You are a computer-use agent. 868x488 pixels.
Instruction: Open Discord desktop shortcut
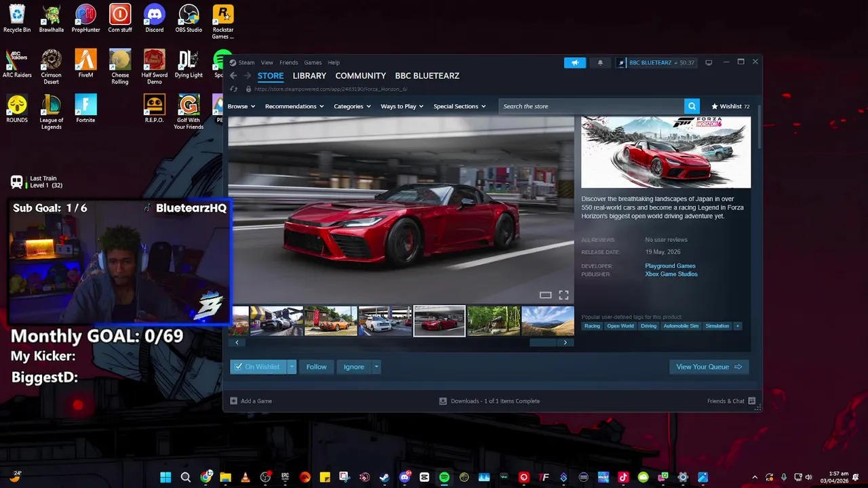(x=155, y=19)
